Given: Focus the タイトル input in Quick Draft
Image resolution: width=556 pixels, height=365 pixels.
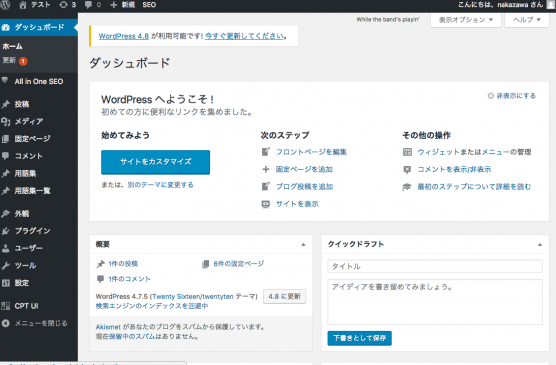Looking at the screenshot, I should [435, 266].
